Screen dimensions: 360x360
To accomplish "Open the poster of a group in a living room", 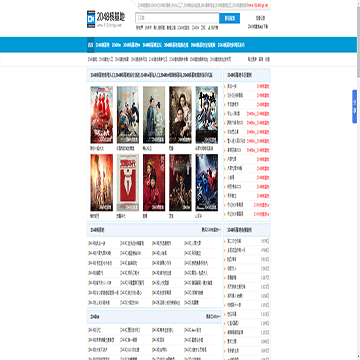I will (128, 115).
